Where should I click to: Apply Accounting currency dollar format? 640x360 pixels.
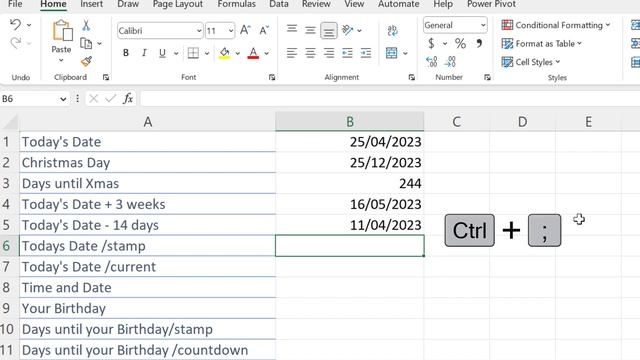(x=431, y=43)
